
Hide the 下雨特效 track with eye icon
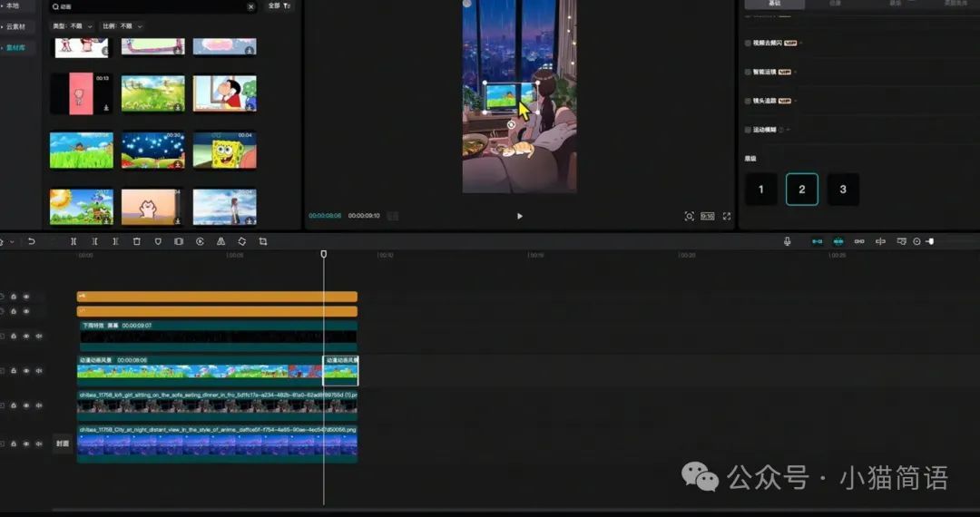point(26,336)
